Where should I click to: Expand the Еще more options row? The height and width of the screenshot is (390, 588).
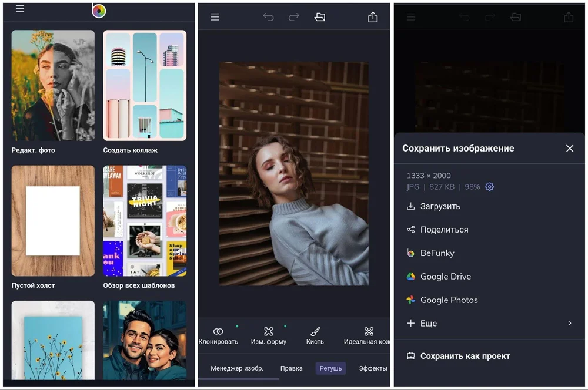488,323
